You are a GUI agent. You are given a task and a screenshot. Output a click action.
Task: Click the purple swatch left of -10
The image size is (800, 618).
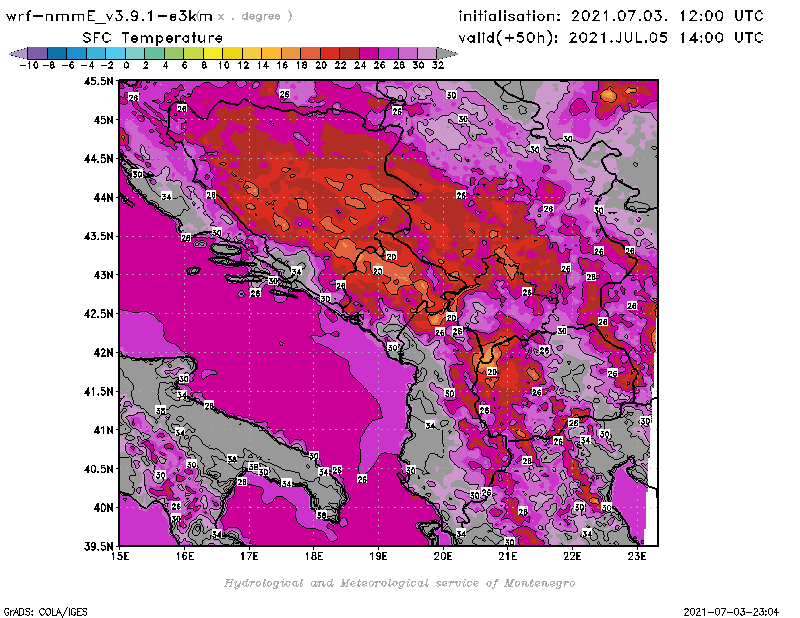36,53
